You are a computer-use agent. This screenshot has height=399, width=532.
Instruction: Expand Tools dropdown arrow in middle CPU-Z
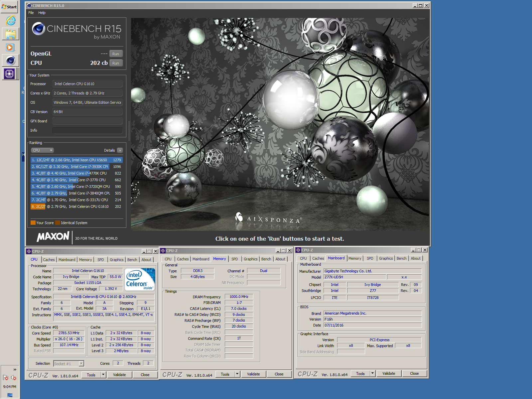click(x=237, y=374)
